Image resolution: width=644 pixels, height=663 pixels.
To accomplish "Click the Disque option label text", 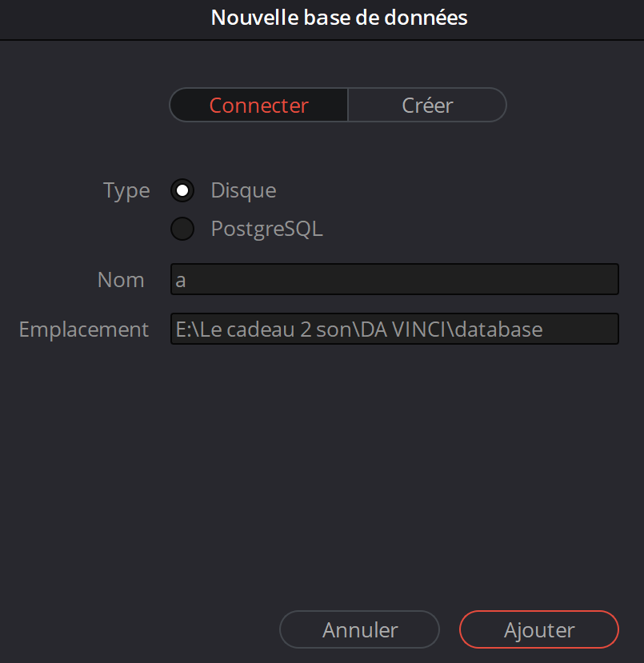I will coord(243,191).
